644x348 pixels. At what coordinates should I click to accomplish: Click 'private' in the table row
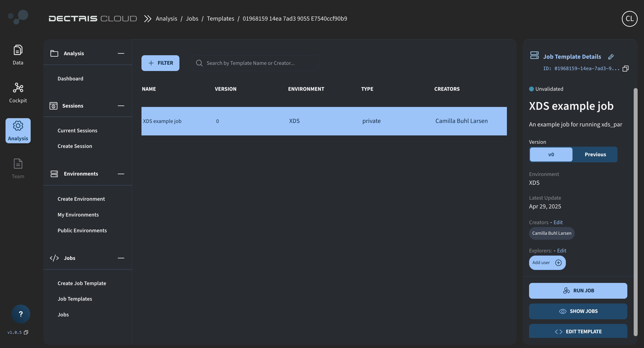(371, 121)
